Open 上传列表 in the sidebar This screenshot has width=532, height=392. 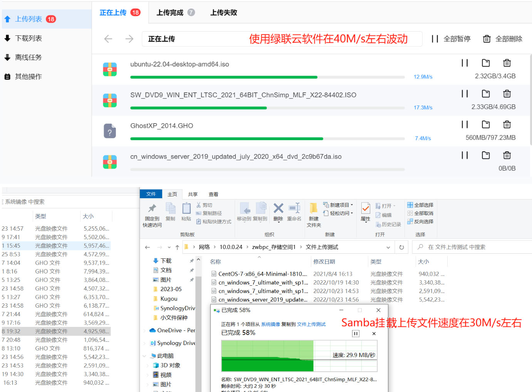pos(46,19)
